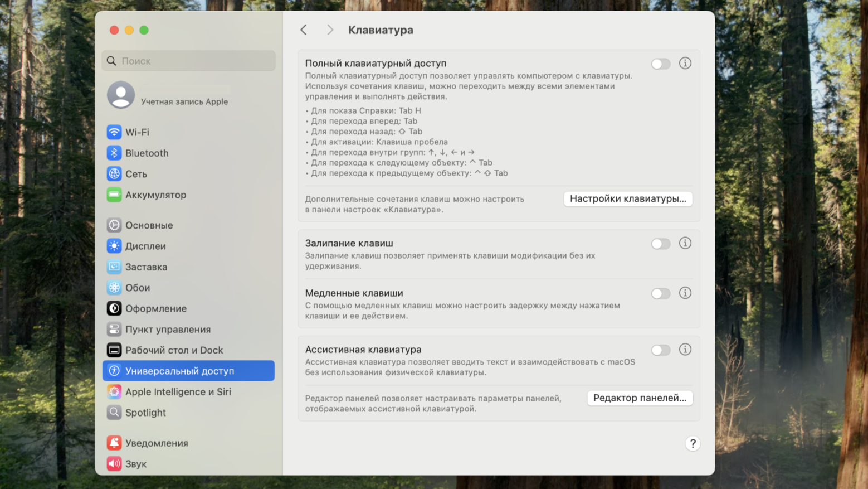Enable Полный клавиатурный доступ toggle
The width and height of the screenshot is (868, 489).
coord(661,64)
